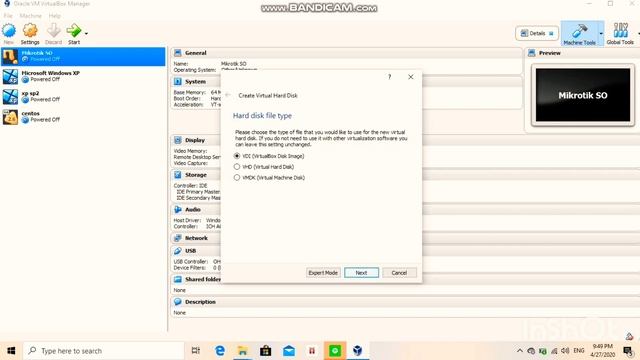Open Global Tools in toolbar
The height and width of the screenshot is (360, 640).
620,33
